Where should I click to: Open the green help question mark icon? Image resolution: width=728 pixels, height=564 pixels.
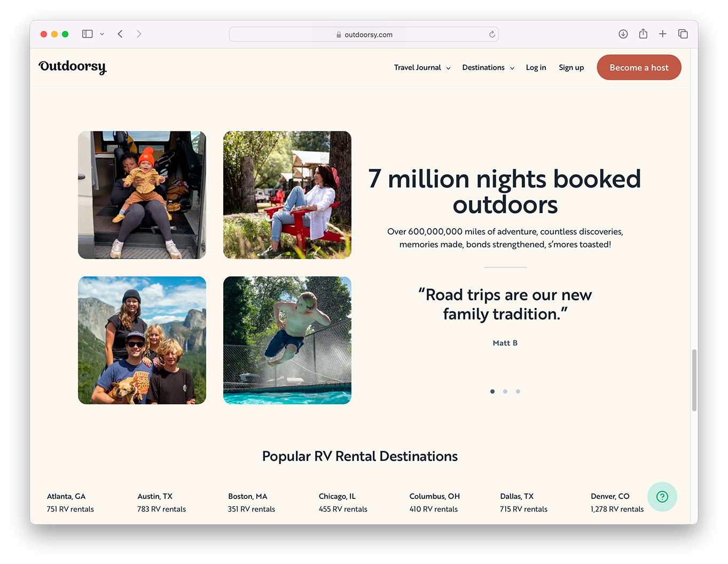[662, 497]
